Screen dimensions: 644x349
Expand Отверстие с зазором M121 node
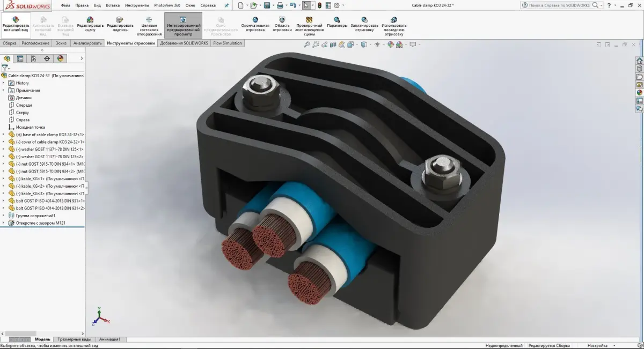pyautogui.click(x=4, y=222)
